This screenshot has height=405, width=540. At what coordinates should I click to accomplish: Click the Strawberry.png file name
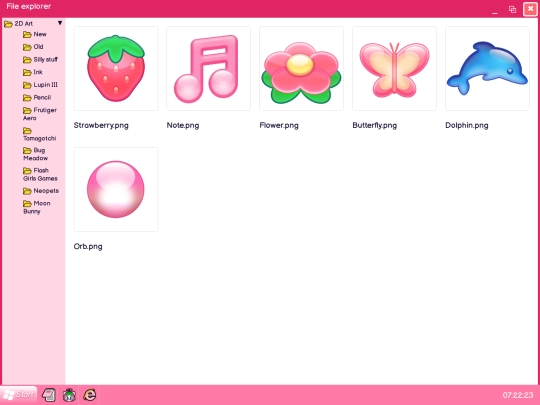tap(101, 125)
